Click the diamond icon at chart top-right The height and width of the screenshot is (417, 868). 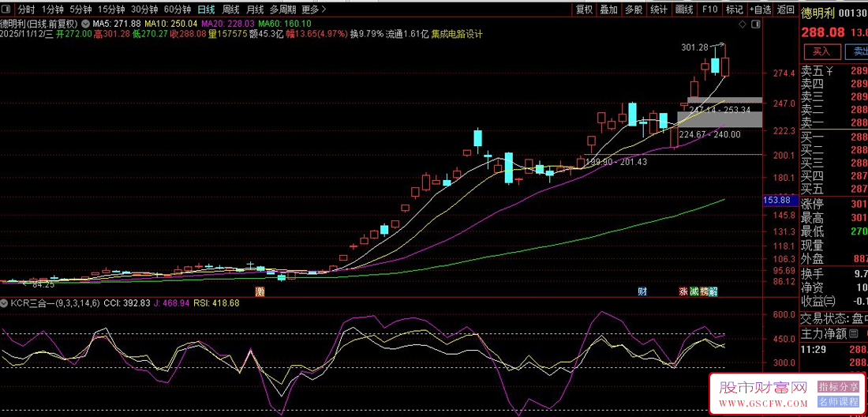click(x=743, y=24)
